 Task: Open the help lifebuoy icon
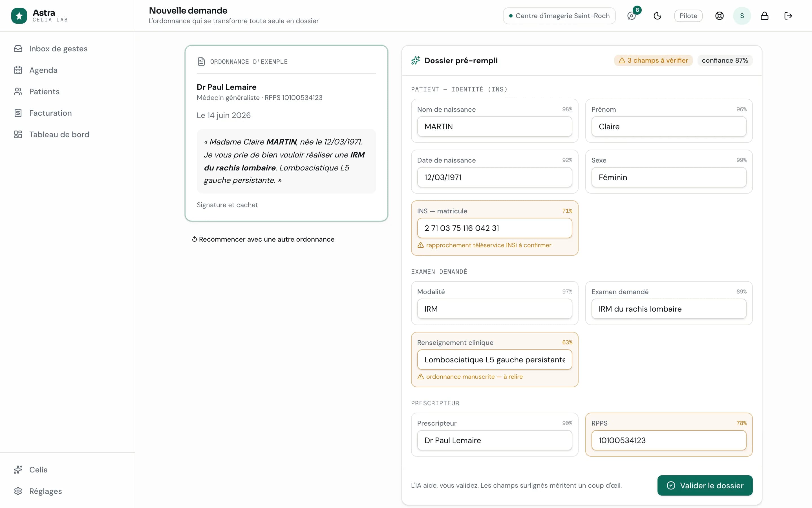[720, 16]
